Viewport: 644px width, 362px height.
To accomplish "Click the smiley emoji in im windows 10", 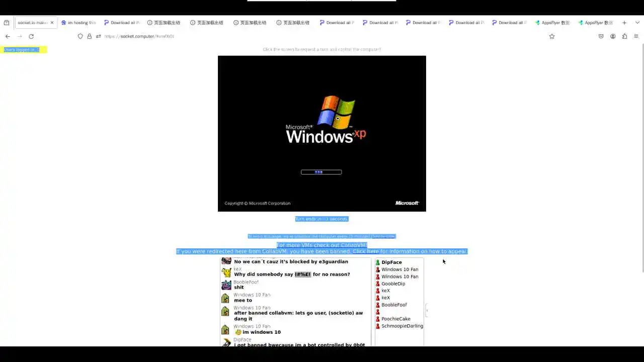I will tap(238, 332).
